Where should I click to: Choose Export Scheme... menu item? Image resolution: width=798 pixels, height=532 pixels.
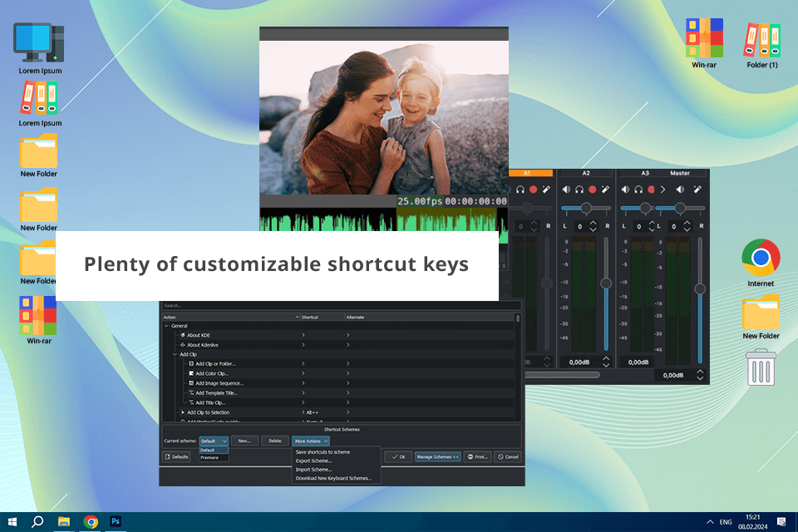point(314,461)
